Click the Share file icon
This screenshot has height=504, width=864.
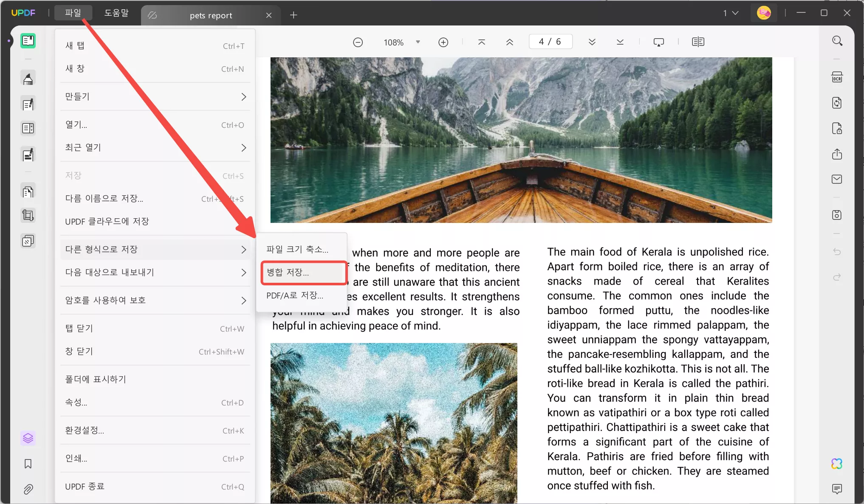(x=837, y=154)
